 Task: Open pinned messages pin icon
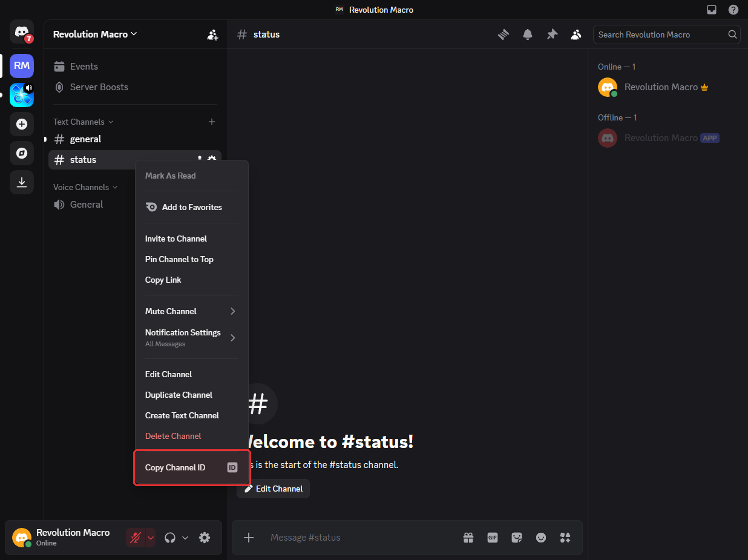(552, 35)
